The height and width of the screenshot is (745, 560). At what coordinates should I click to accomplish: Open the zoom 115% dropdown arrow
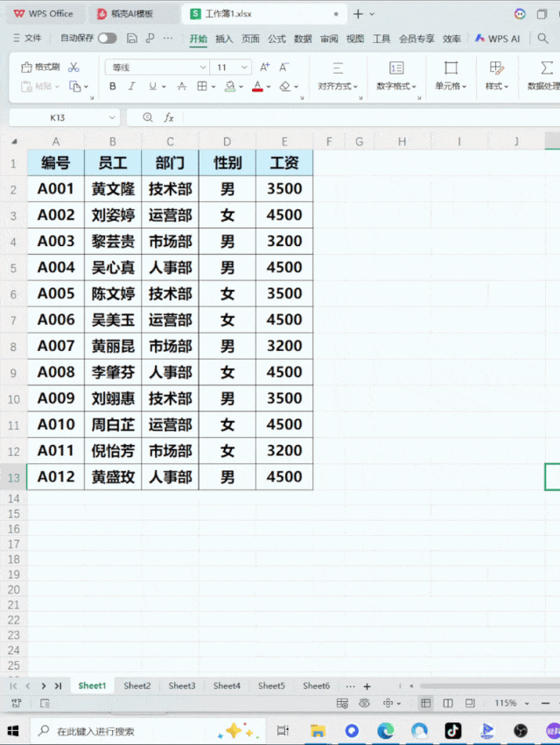(x=527, y=703)
